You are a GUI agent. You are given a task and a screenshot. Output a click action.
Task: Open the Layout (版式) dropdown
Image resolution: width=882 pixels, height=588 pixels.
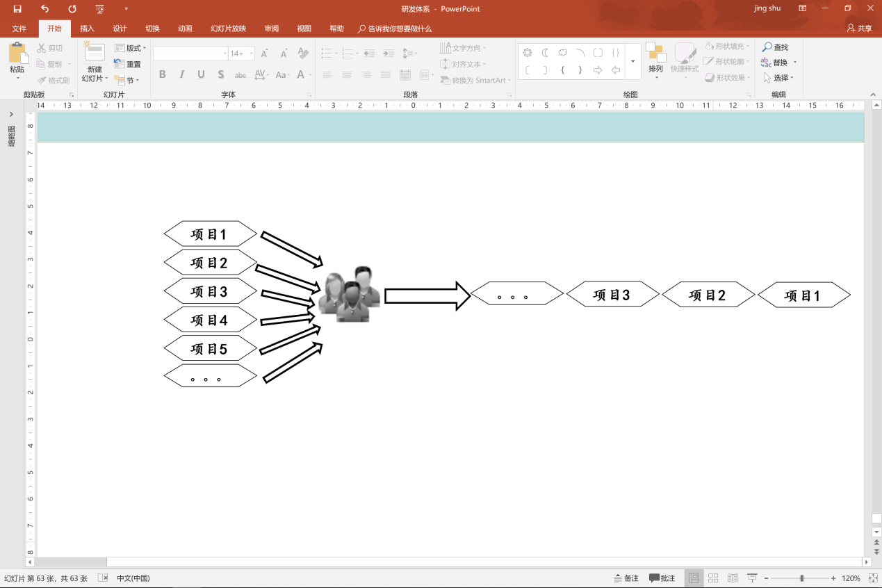click(131, 48)
